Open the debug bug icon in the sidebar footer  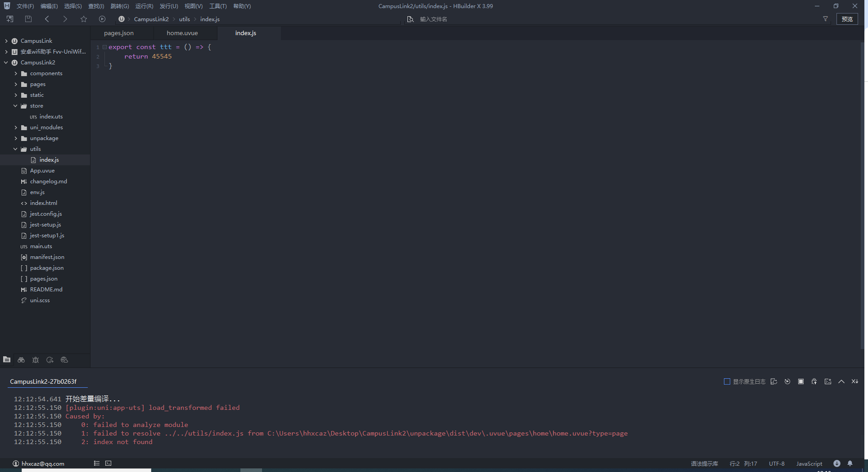click(36, 360)
